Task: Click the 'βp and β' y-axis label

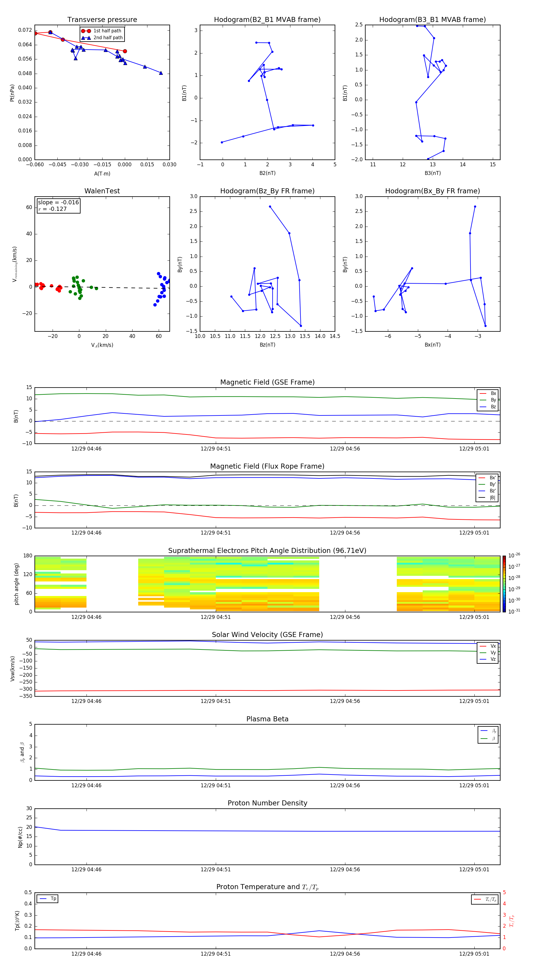Action: 22,753
